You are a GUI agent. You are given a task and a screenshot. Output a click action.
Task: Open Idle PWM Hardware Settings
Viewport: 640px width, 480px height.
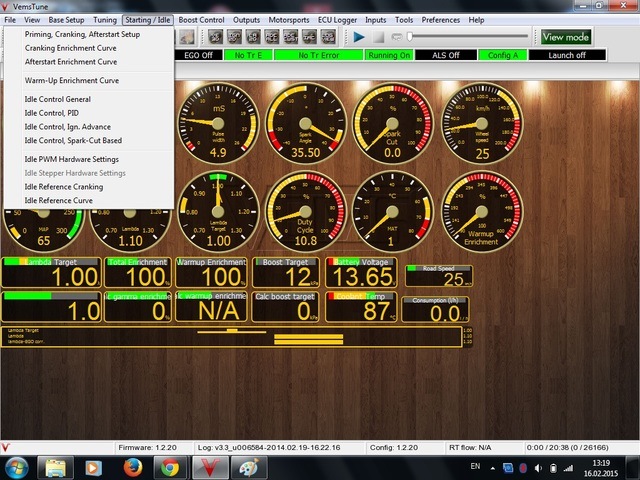89,159
